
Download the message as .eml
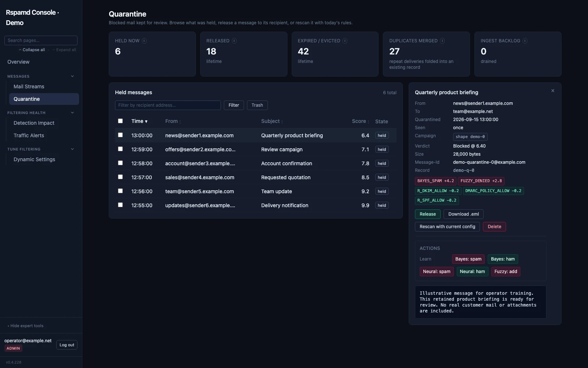[x=463, y=214]
